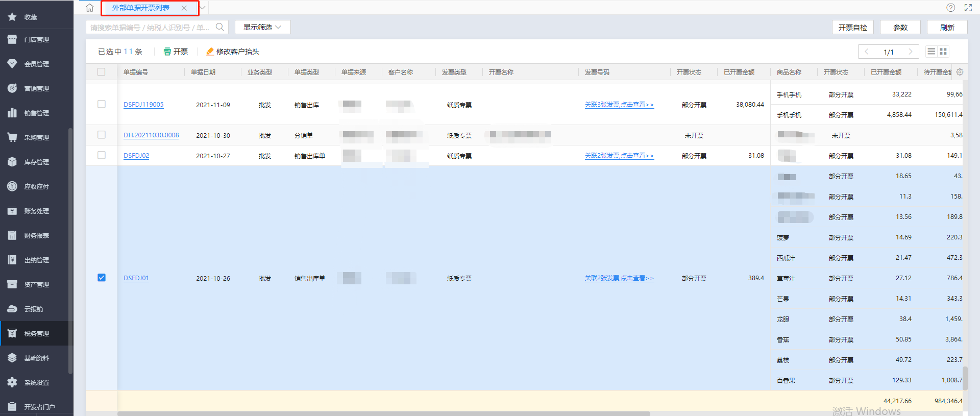Click the 发票类型 column header
This screenshot has width=980, height=416.
point(454,72)
